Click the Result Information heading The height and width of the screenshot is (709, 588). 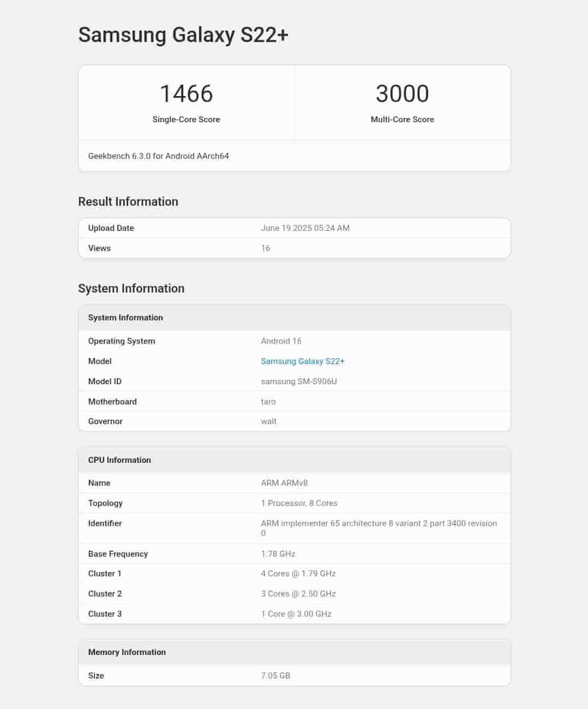tap(128, 201)
